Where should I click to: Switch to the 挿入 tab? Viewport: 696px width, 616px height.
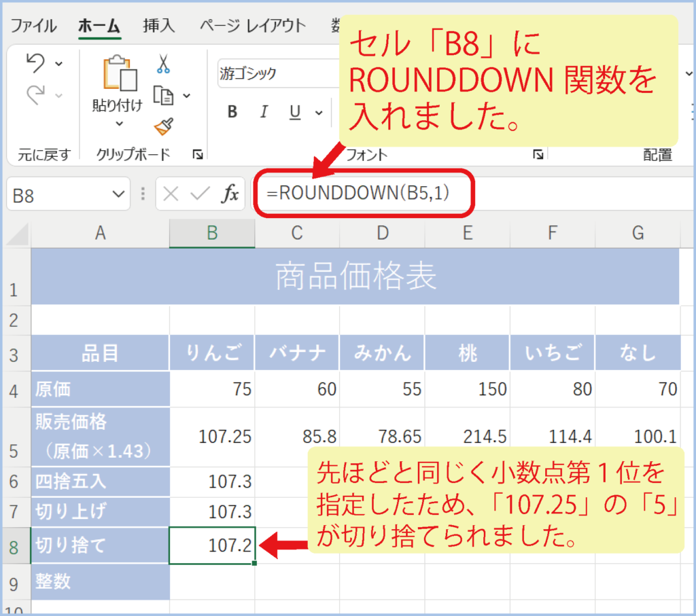click(158, 26)
